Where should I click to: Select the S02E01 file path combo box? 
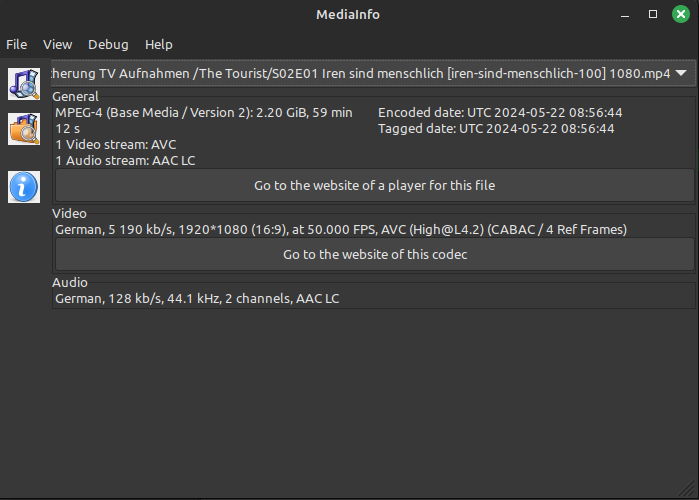pos(373,73)
